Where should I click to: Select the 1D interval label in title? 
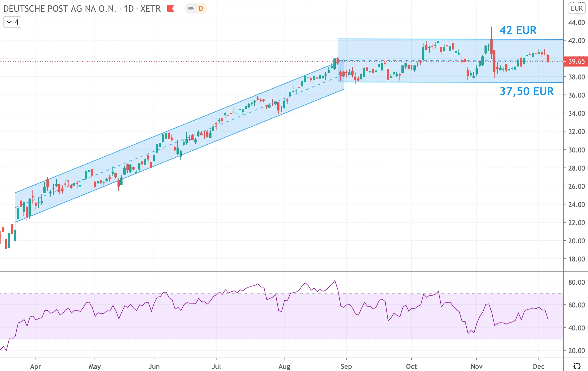pyautogui.click(x=129, y=9)
